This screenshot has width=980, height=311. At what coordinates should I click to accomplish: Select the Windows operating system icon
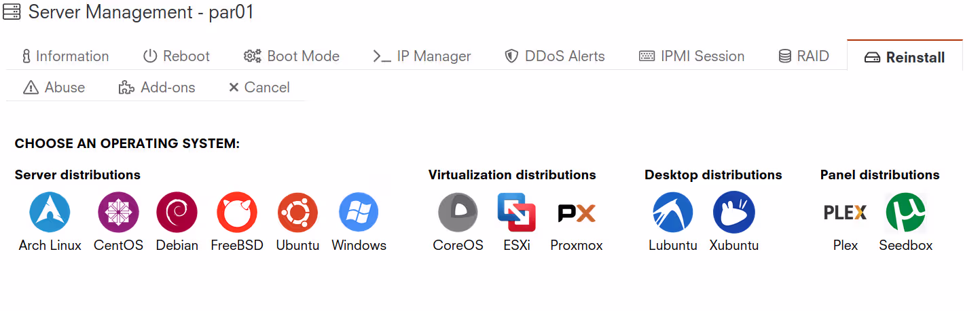coord(359,213)
